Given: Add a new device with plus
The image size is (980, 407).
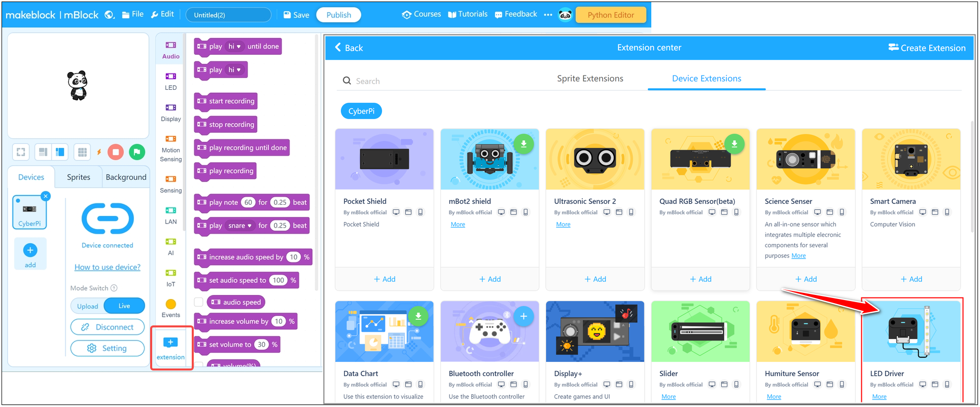Looking at the screenshot, I should pos(30,253).
